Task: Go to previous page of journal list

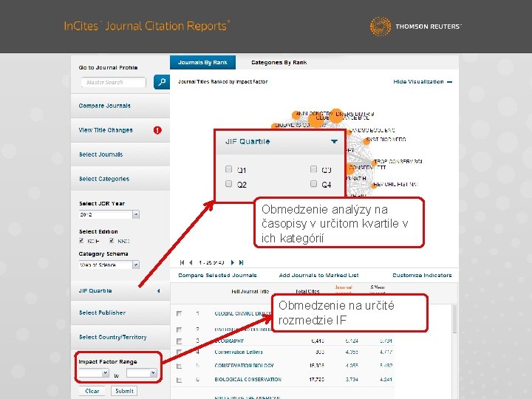Action: point(191,262)
